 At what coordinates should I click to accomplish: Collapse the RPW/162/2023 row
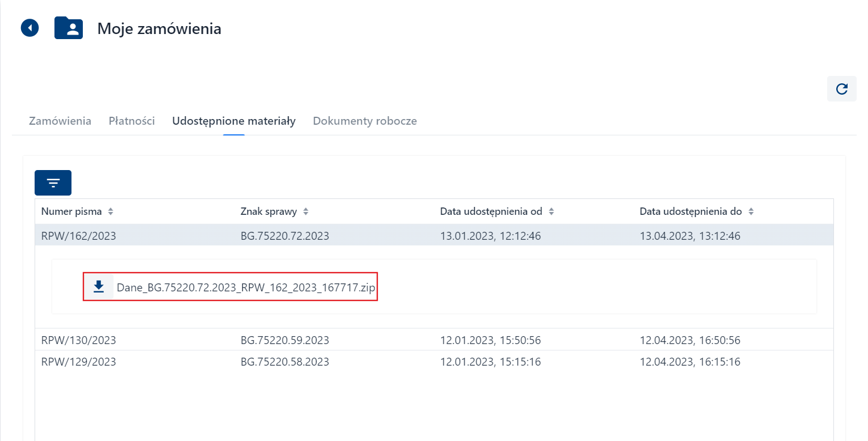click(78, 236)
